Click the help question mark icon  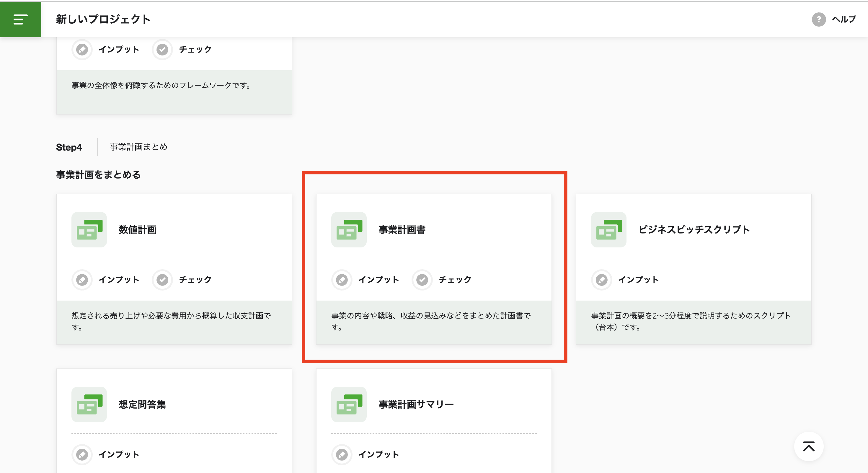pyautogui.click(x=818, y=19)
